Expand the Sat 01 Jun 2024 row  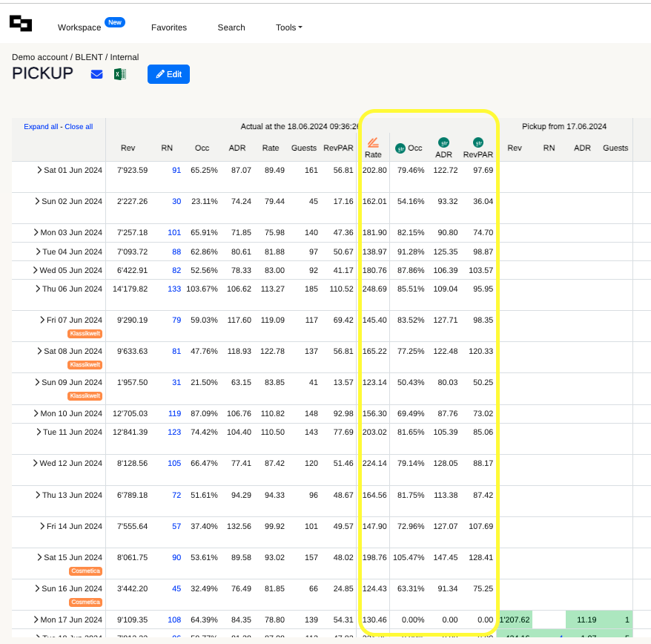[x=39, y=170]
